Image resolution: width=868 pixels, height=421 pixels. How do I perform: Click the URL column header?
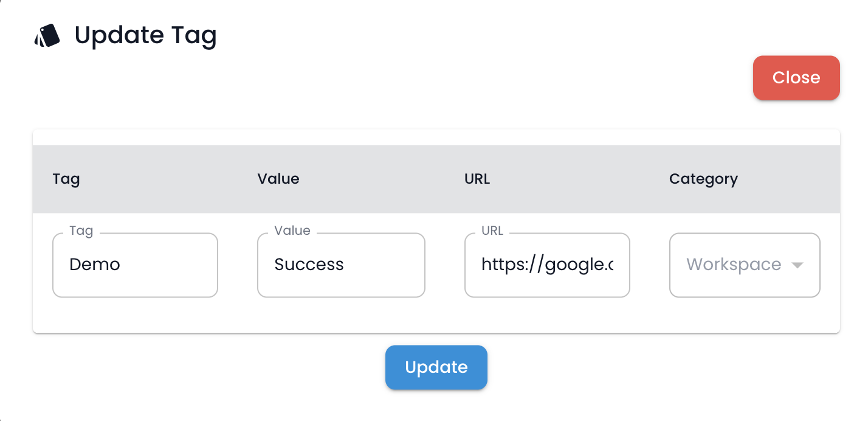[477, 179]
